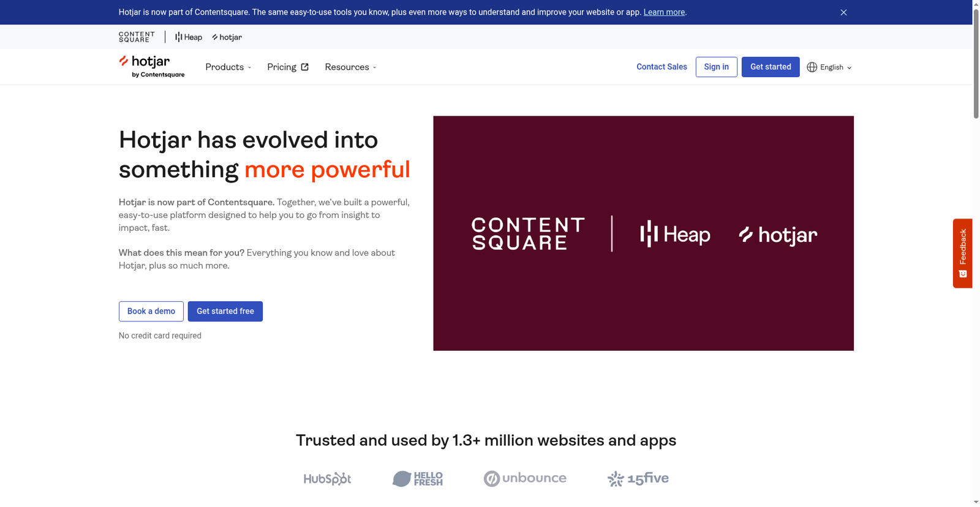The height and width of the screenshot is (507, 980).
Task: Click the Learn more banner link
Action: (664, 12)
